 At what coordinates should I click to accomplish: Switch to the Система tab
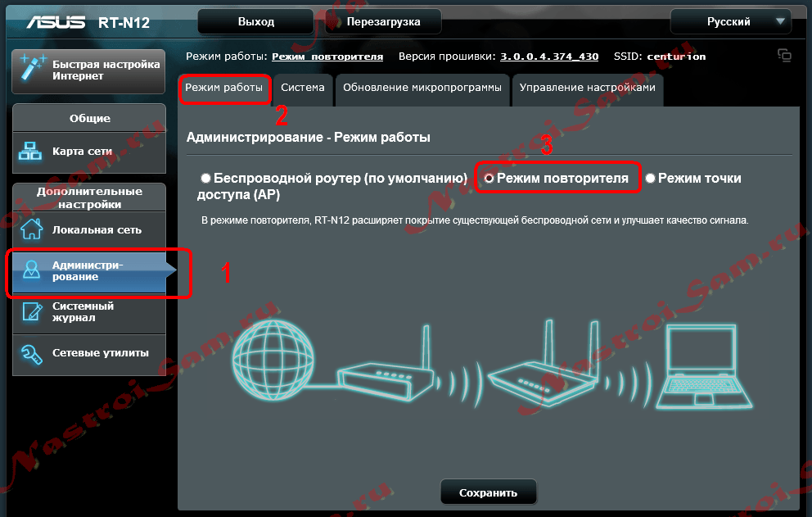point(302,88)
